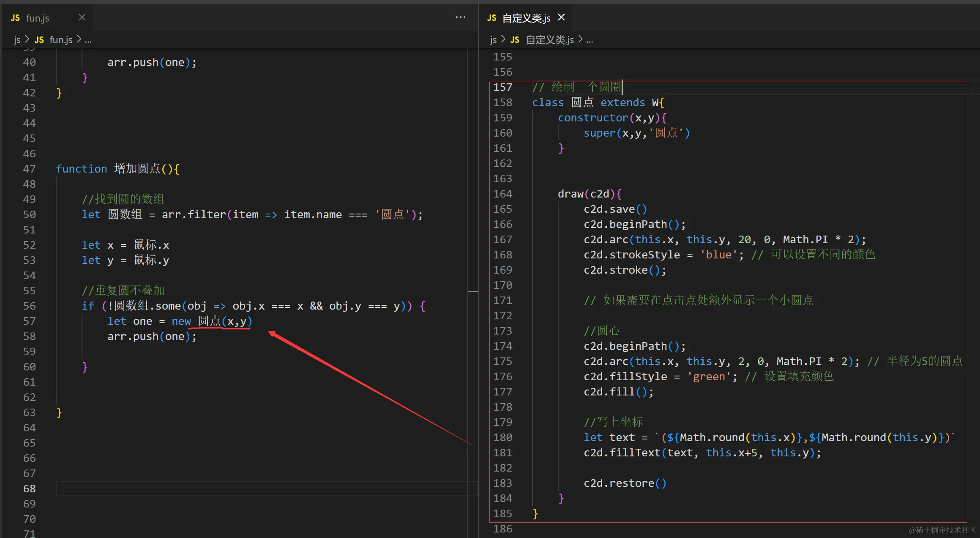Close the fun.js editor tab

coord(82,17)
